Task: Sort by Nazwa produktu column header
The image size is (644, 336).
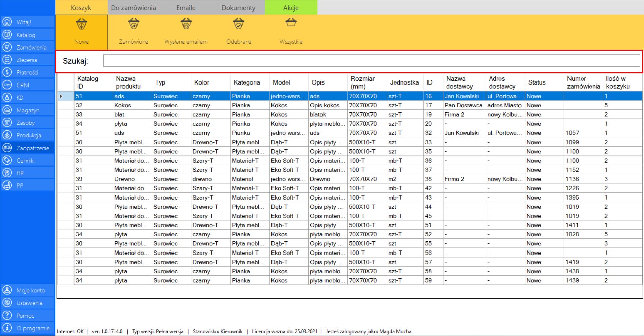Action: [x=132, y=82]
